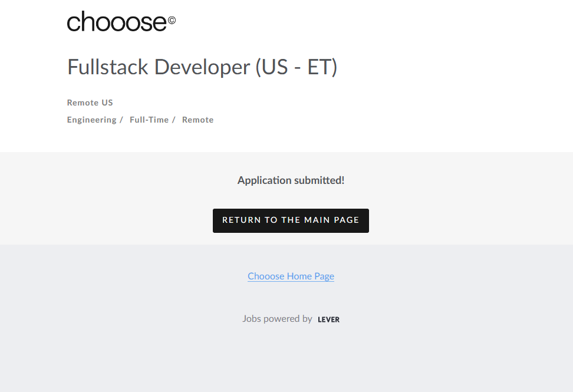The height and width of the screenshot is (392, 573).
Task: Click the Remote US location label
Action: click(90, 103)
